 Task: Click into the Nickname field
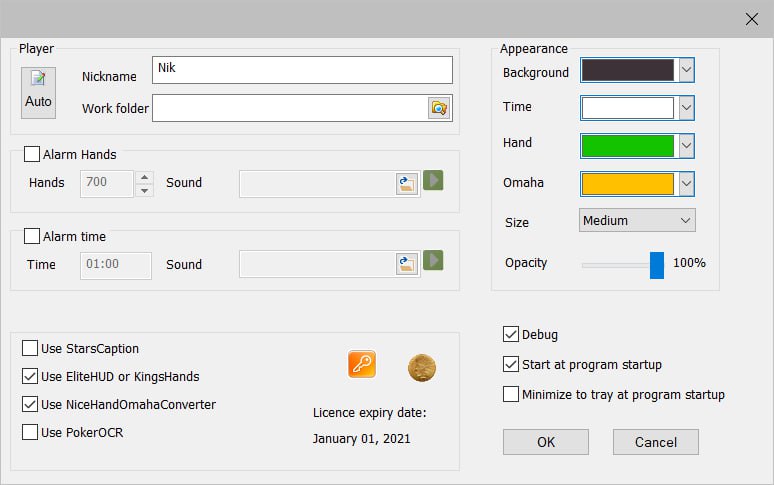tap(302, 70)
